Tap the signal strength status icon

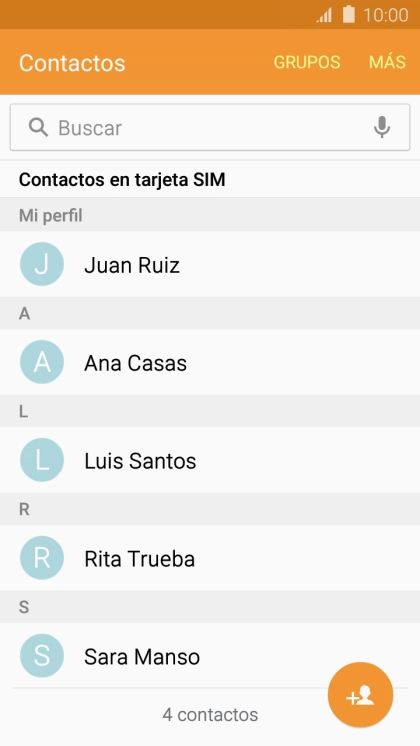click(324, 15)
